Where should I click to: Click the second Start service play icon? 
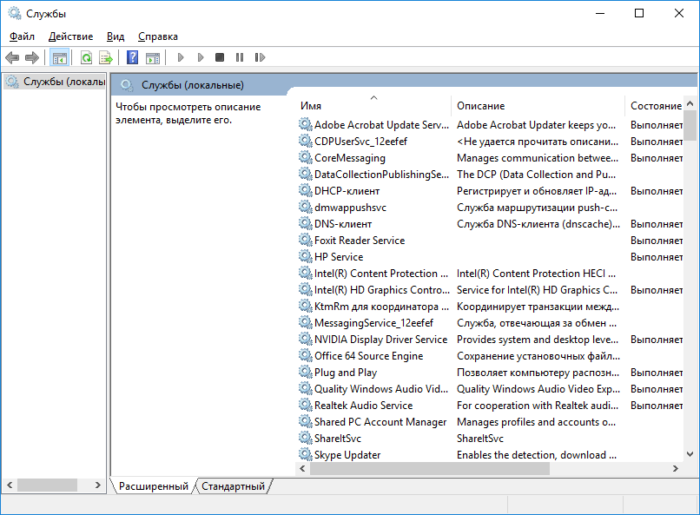point(200,58)
